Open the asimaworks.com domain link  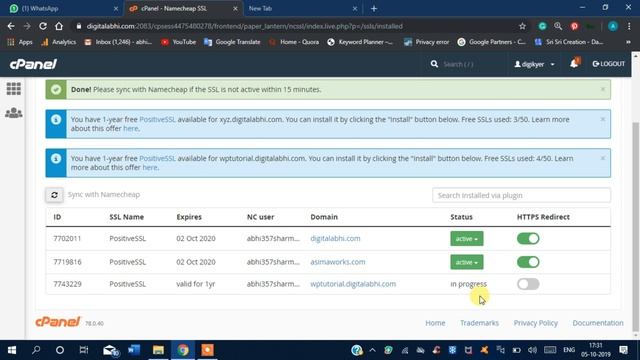338,262
